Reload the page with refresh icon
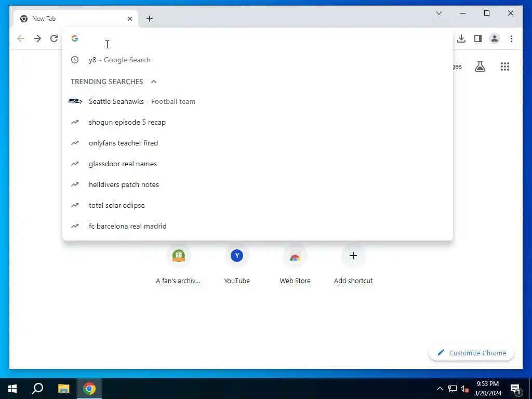This screenshot has height=399, width=532. [54, 38]
